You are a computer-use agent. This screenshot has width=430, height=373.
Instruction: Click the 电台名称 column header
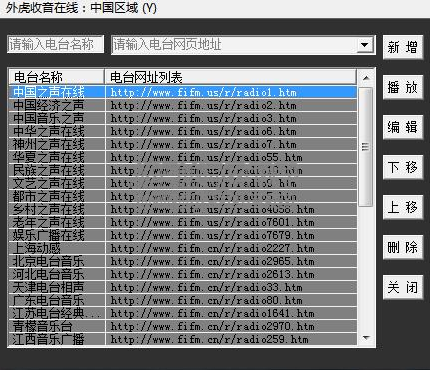tap(56, 77)
